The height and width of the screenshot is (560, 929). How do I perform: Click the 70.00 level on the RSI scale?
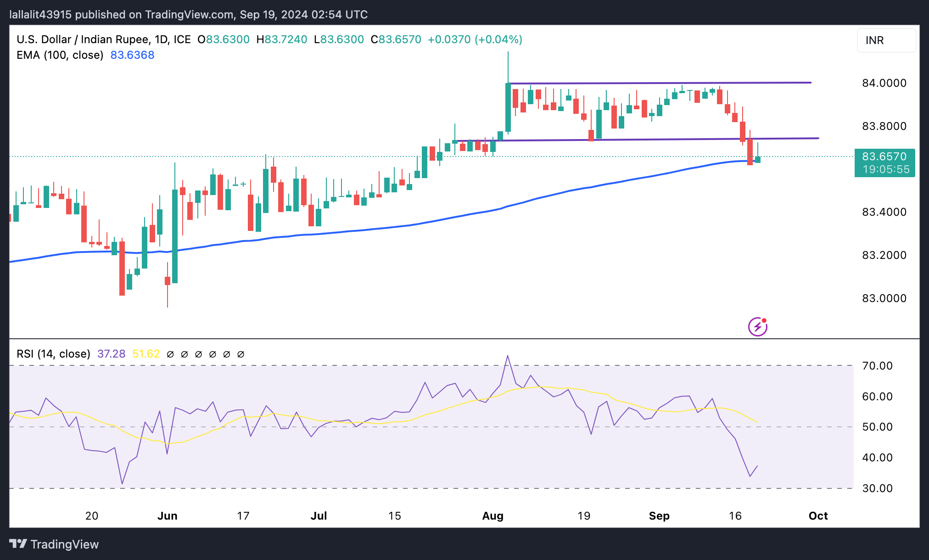tap(877, 366)
